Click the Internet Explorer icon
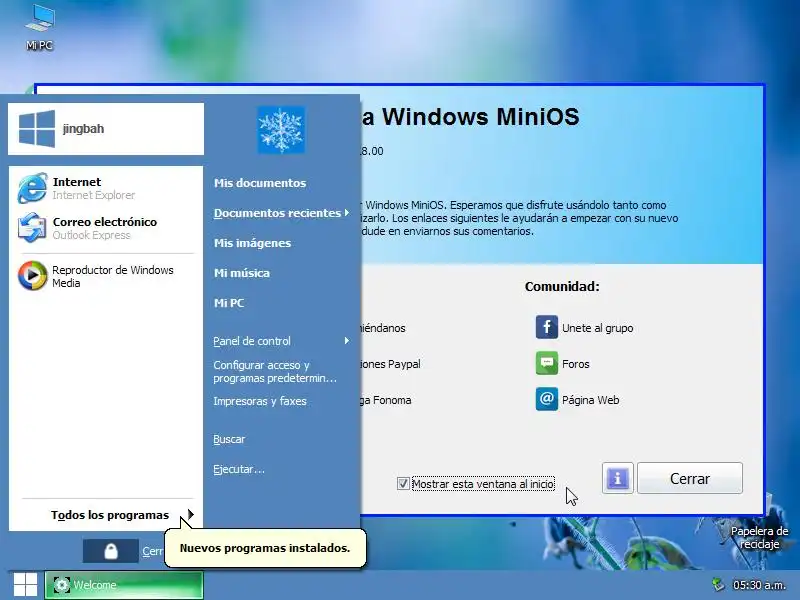Screen dimensions: 800x600 [x=32, y=188]
